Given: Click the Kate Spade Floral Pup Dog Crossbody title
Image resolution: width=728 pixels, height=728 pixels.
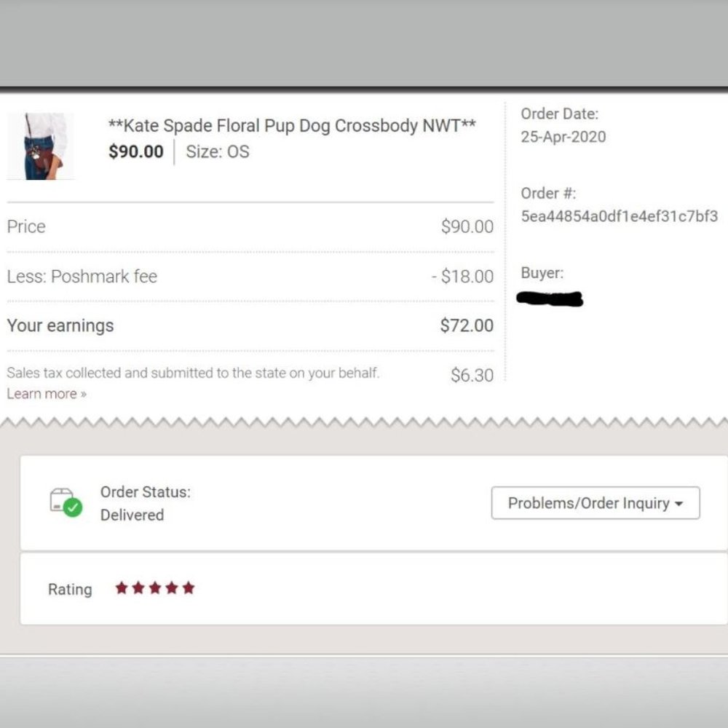Looking at the screenshot, I should click(292, 126).
